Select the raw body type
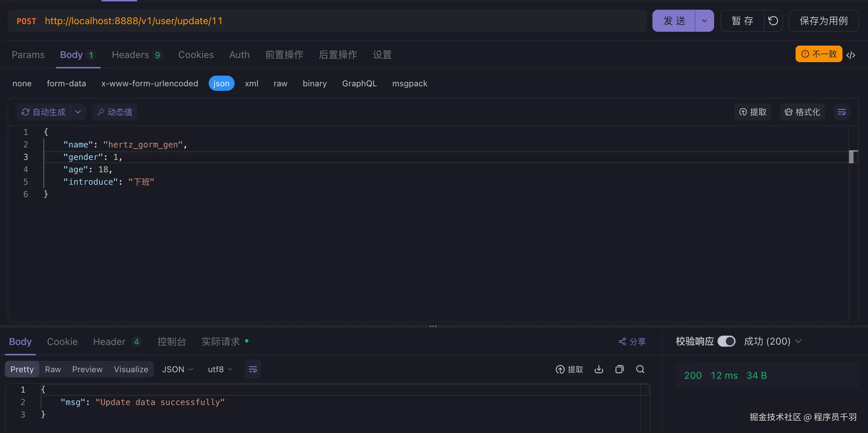 pyautogui.click(x=280, y=83)
